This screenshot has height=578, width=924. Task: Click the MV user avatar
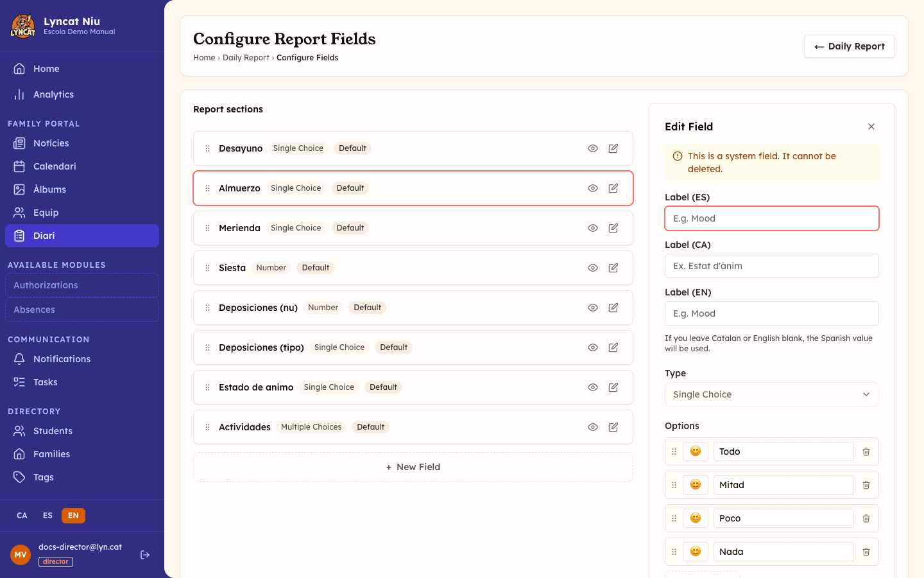(21, 555)
